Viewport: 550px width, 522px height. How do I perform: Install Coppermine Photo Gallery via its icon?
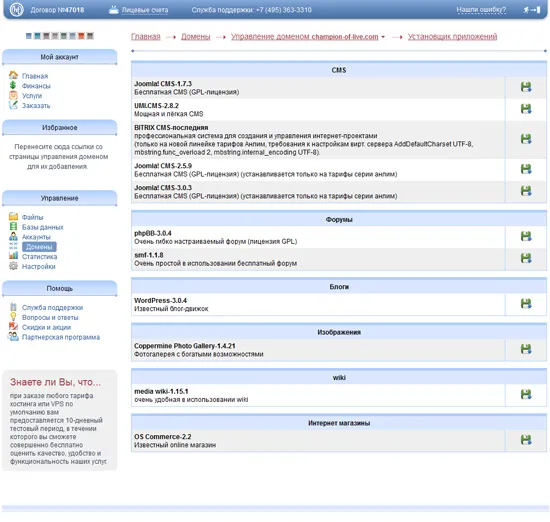point(525,349)
